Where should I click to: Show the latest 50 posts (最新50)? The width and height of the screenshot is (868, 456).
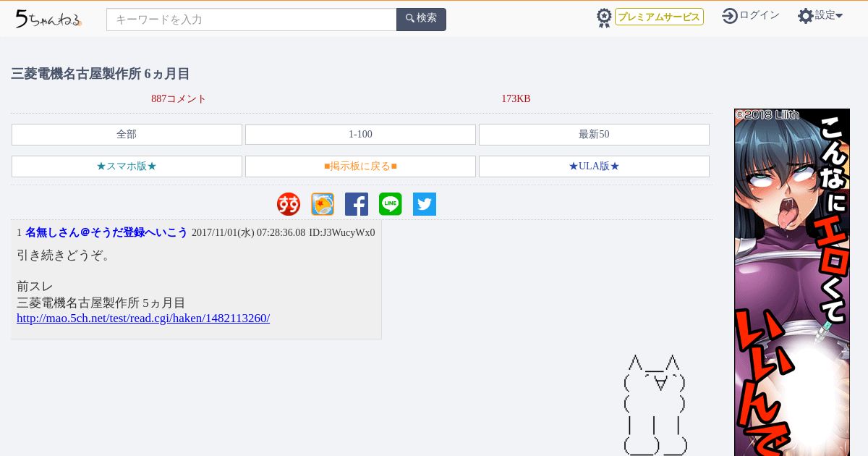594,135
